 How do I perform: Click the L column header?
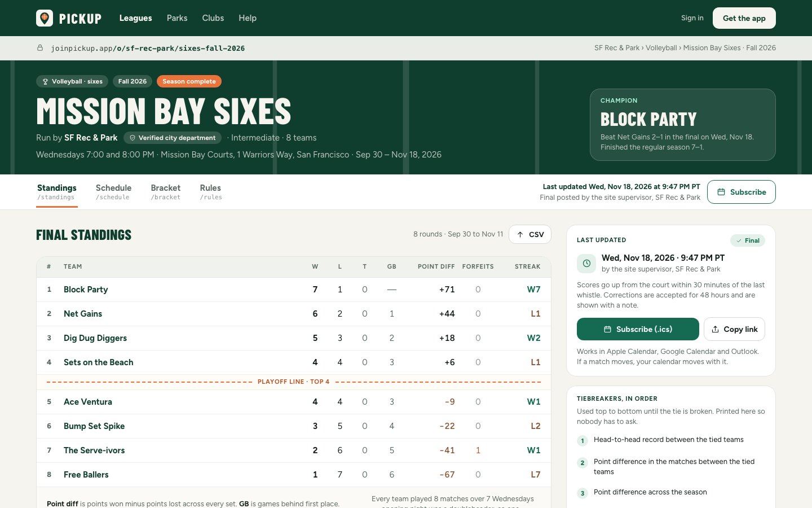pyautogui.click(x=340, y=266)
